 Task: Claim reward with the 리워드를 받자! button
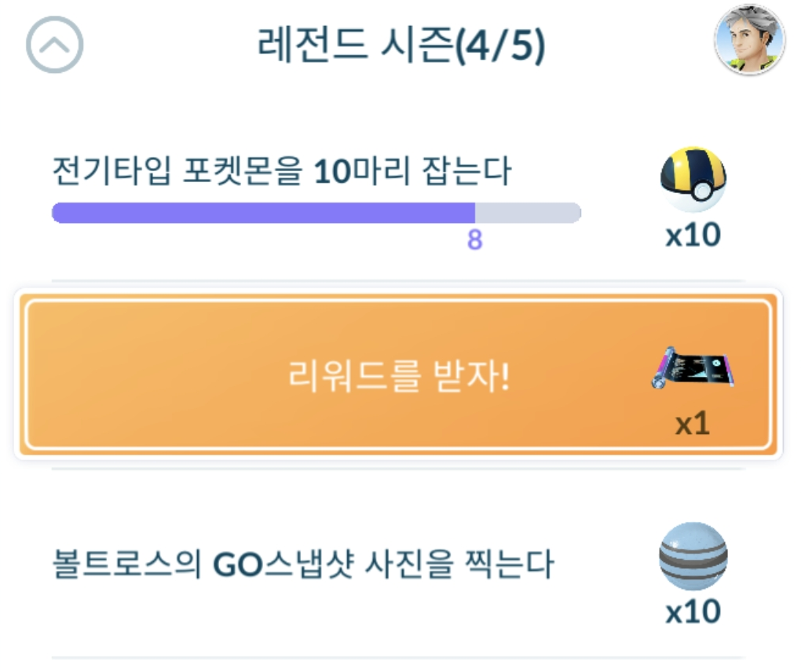(397, 378)
